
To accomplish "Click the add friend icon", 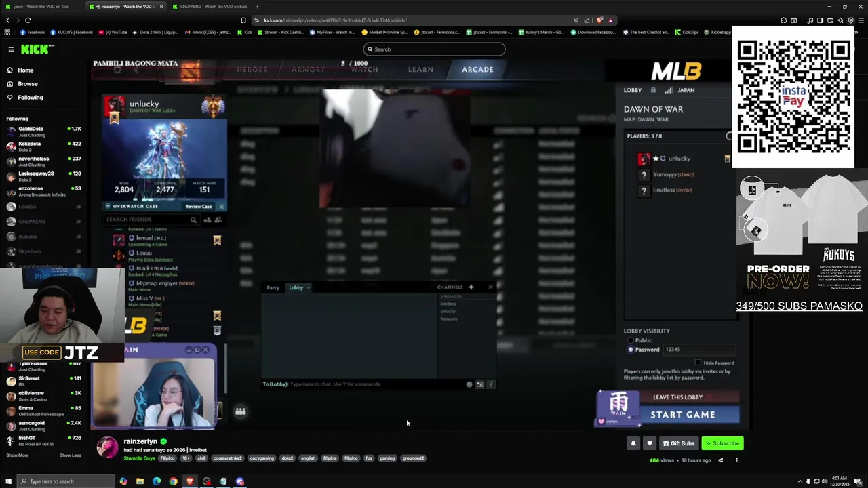I will [x=208, y=220].
